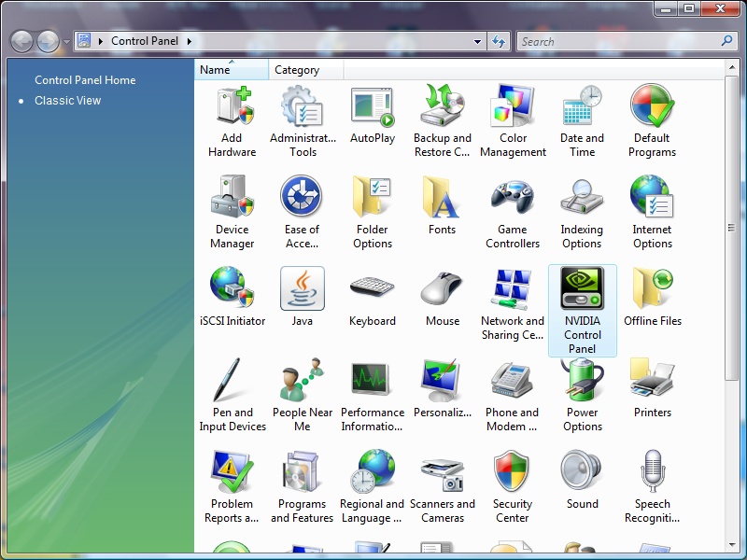Open Device Manager
This screenshot has width=747, height=560.
233,198
